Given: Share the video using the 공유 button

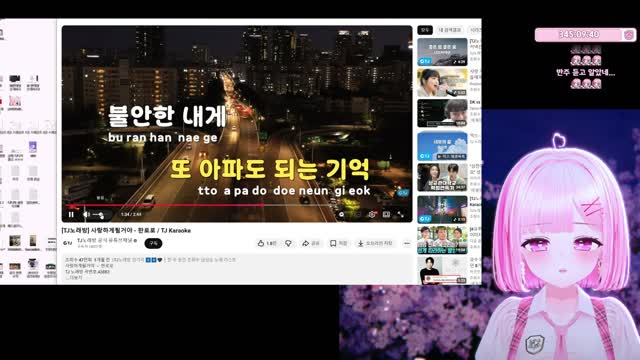Looking at the screenshot, I should (311, 243).
